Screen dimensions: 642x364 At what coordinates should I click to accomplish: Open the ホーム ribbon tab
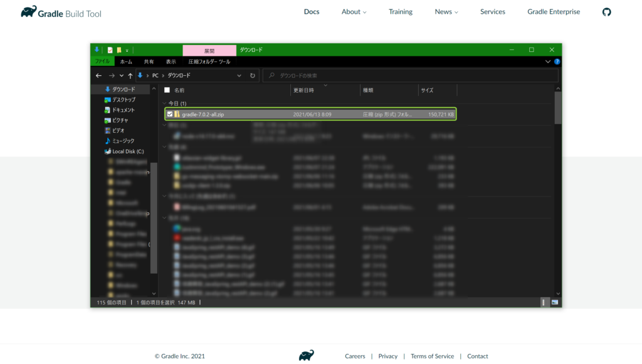pyautogui.click(x=126, y=62)
